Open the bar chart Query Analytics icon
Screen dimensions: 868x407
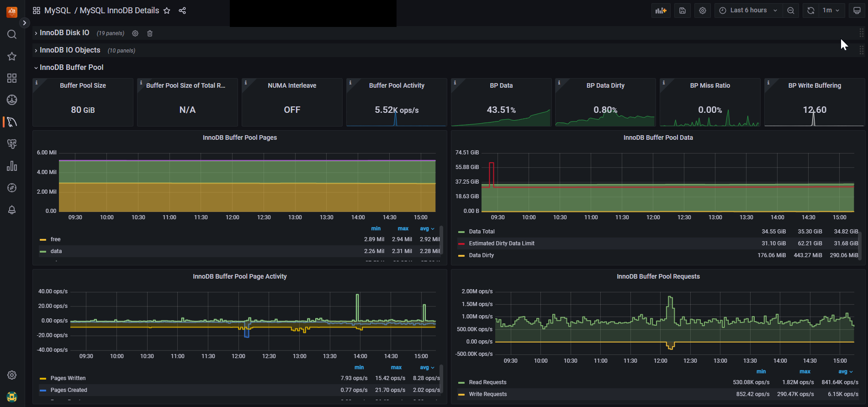(x=12, y=166)
